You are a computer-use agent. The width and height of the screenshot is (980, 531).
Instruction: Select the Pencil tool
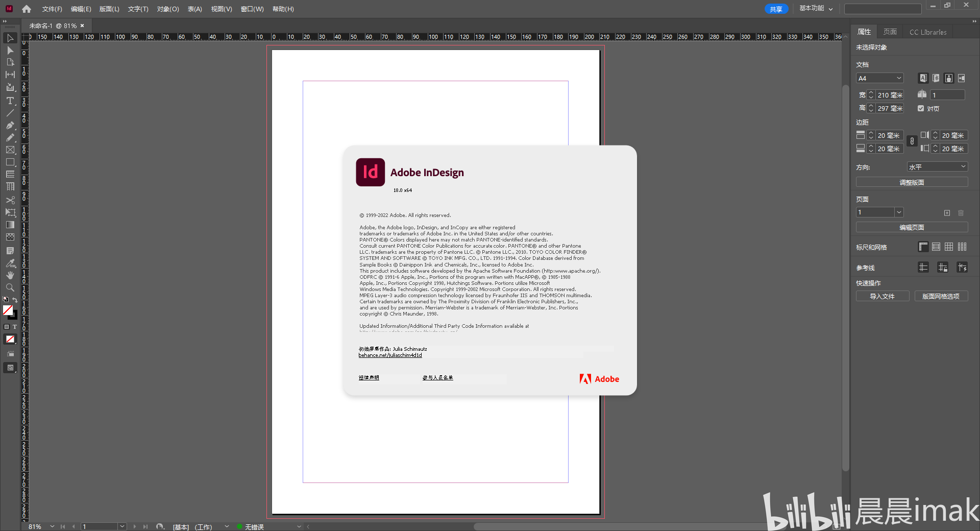(x=10, y=137)
